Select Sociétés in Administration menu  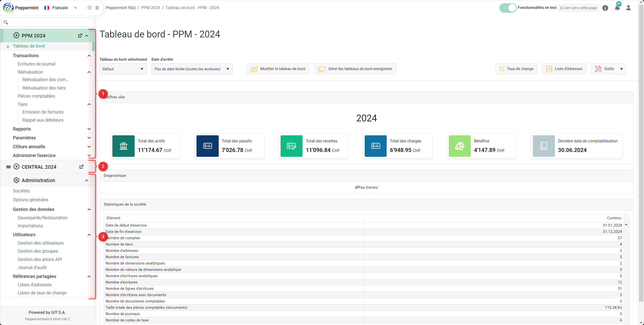point(21,191)
